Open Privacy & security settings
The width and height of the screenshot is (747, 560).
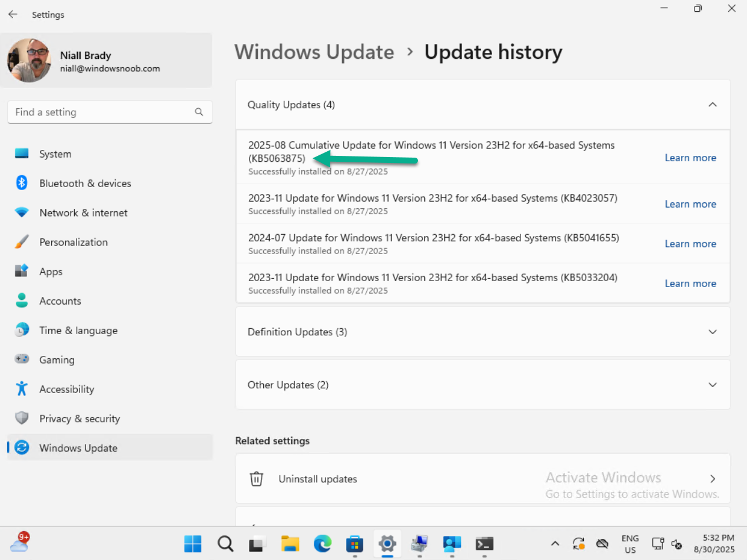coord(79,419)
